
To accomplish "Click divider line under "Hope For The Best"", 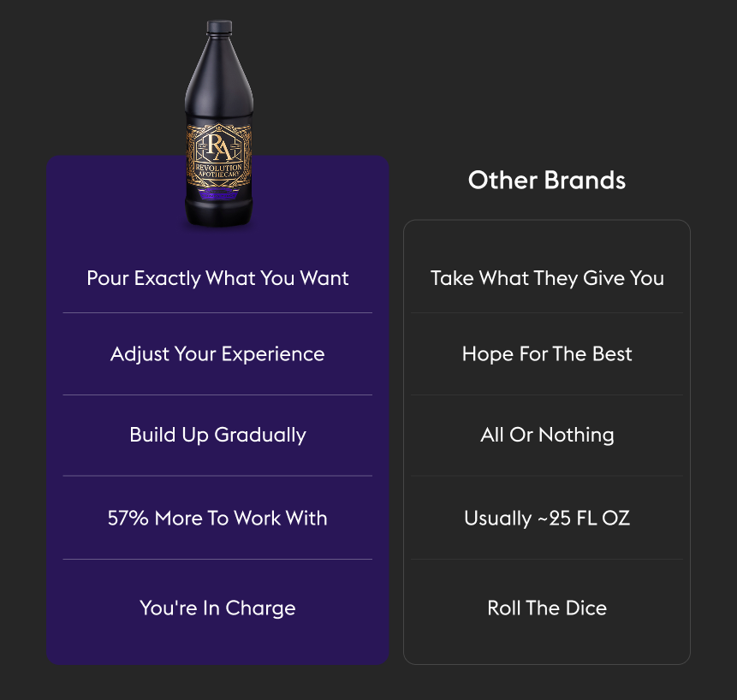I will (547, 395).
